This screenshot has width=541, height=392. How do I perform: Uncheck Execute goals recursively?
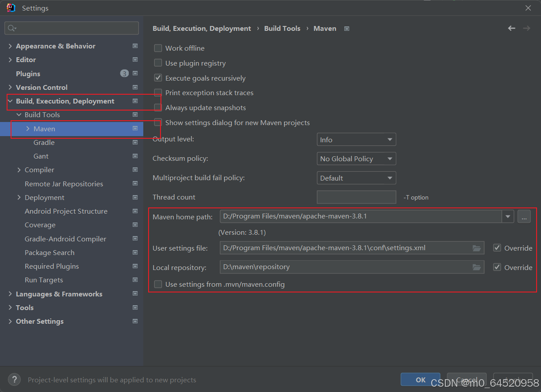point(158,78)
